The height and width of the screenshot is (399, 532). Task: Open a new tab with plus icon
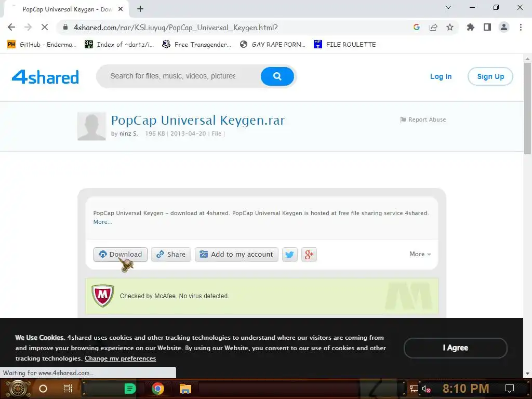(140, 9)
